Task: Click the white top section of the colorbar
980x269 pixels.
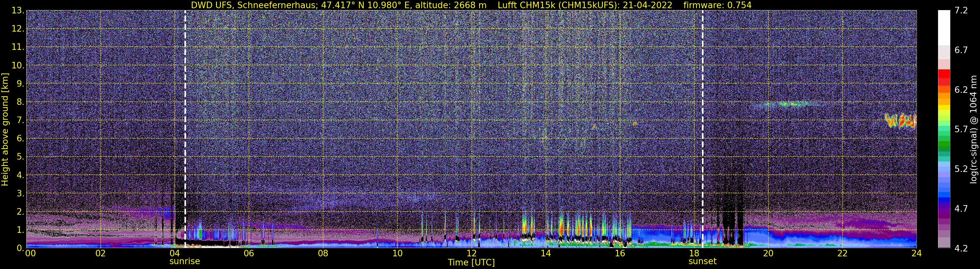Action: point(944,28)
